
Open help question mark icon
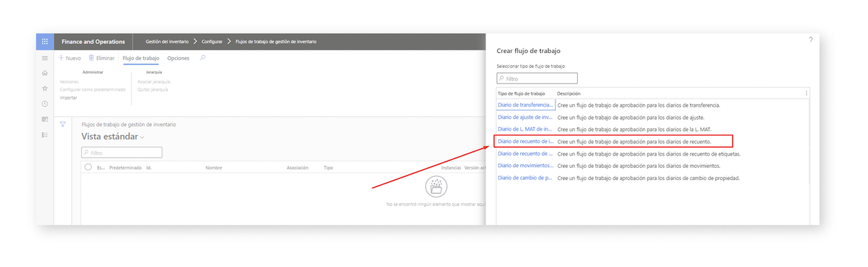(x=810, y=40)
